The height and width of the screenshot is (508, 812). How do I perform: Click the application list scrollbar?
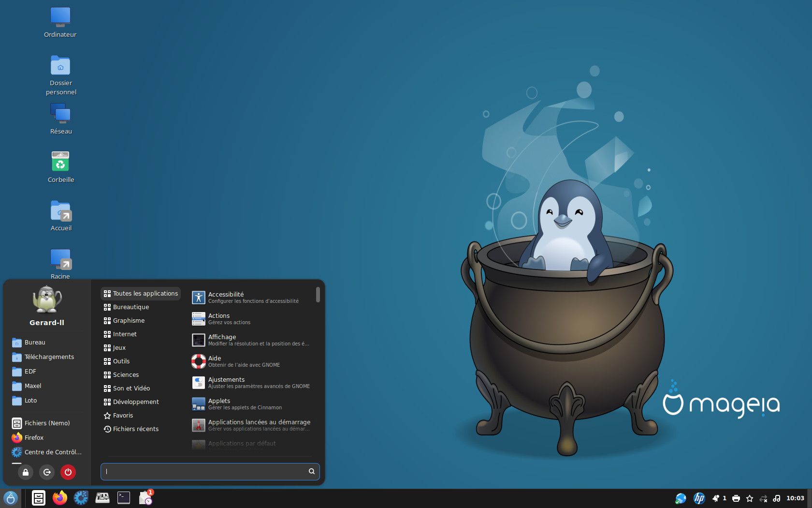click(x=318, y=295)
